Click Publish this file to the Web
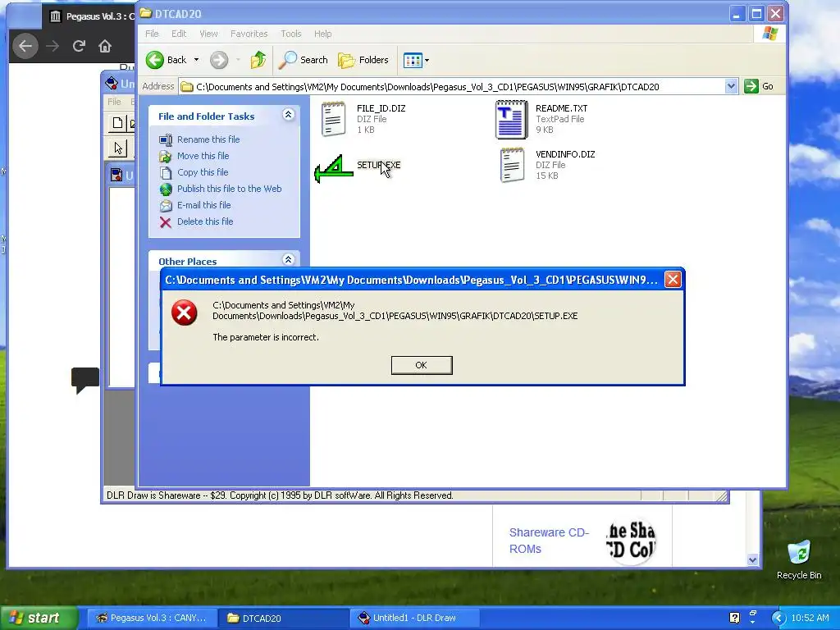 (x=230, y=189)
